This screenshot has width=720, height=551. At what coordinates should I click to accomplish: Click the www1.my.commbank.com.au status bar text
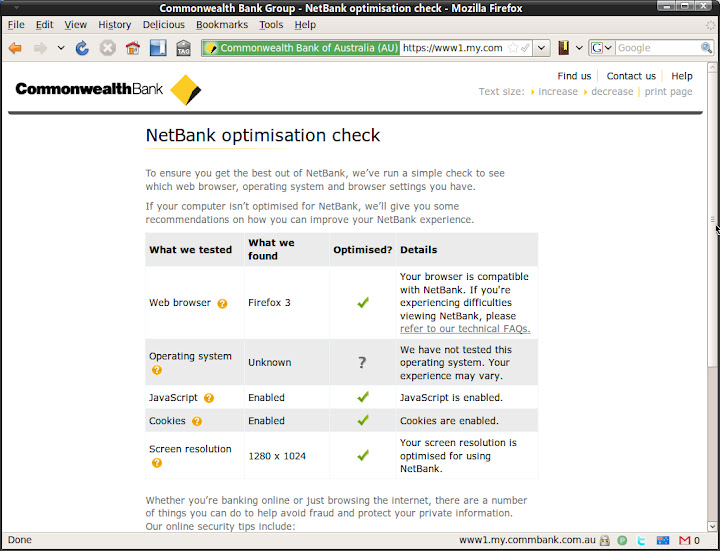tap(527, 540)
